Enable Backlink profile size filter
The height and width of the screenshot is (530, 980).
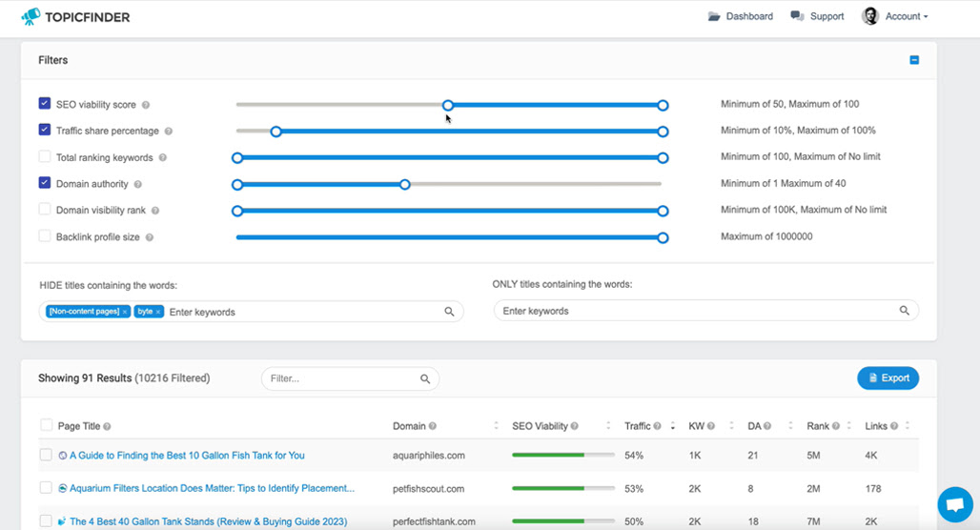(x=45, y=235)
